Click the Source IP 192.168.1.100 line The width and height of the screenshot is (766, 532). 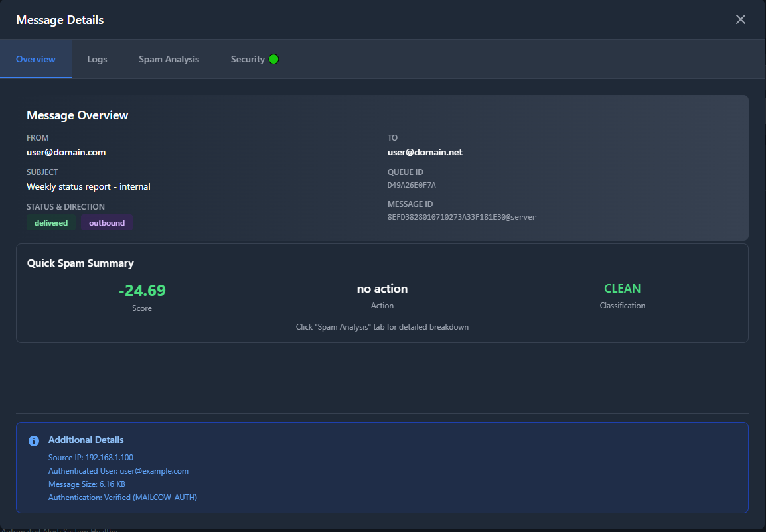point(91,458)
